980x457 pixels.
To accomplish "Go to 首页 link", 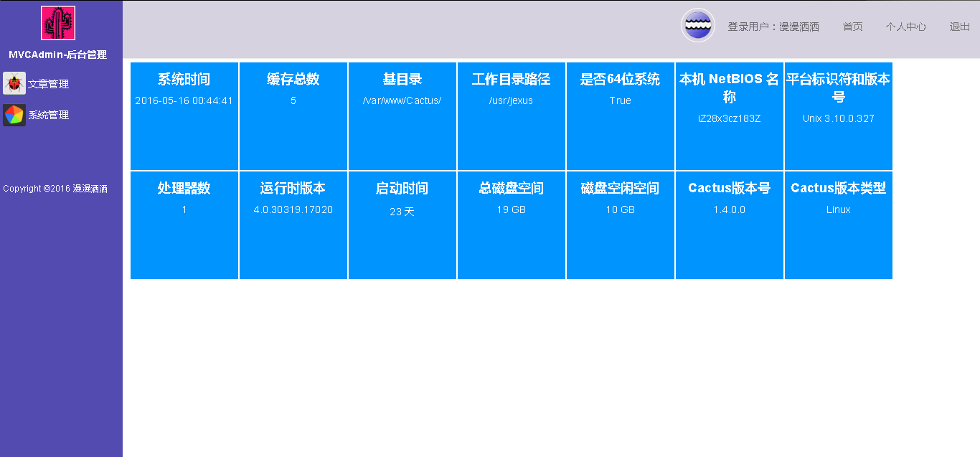I will (852, 27).
